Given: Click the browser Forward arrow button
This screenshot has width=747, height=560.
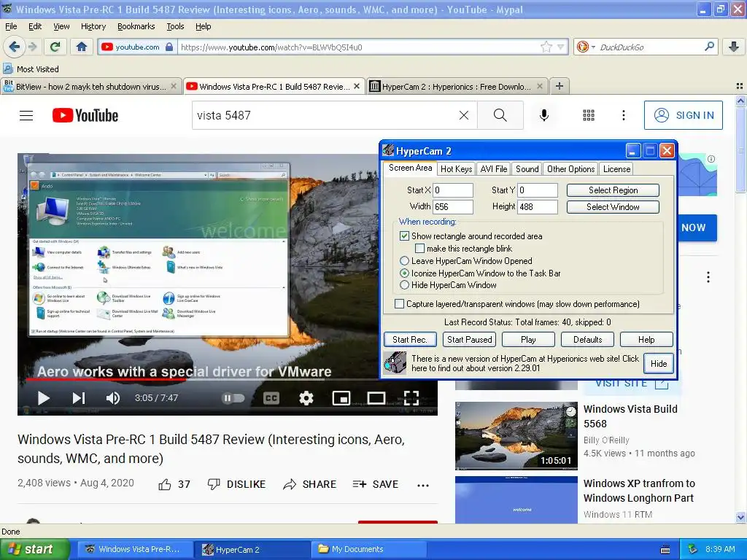Looking at the screenshot, I should (32, 47).
